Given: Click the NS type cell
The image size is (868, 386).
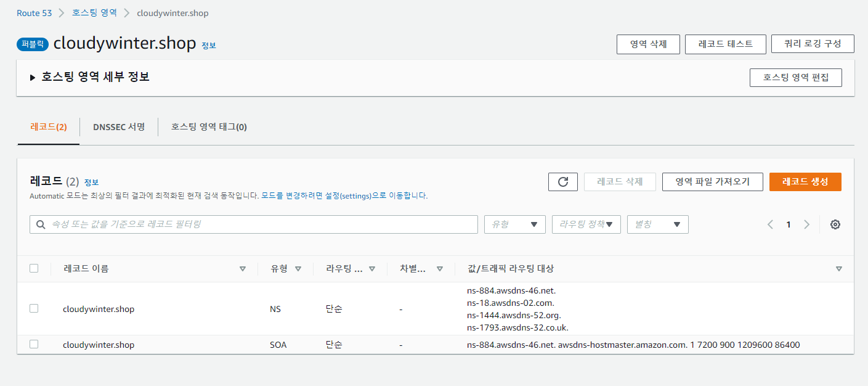Looking at the screenshot, I should tap(275, 309).
